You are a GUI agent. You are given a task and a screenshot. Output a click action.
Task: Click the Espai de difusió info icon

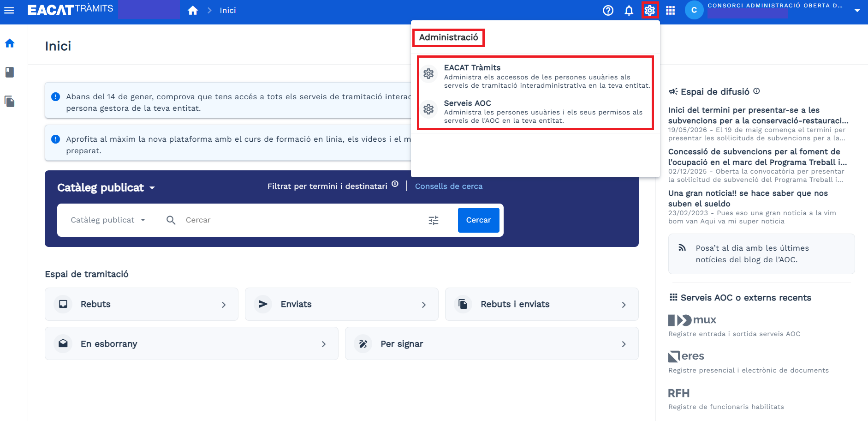click(756, 91)
